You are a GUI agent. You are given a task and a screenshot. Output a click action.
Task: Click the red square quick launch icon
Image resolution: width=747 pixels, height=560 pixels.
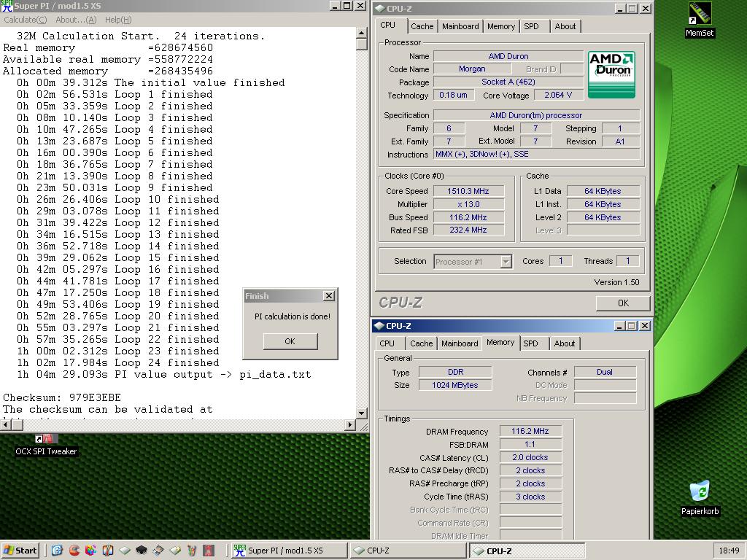tap(209, 551)
